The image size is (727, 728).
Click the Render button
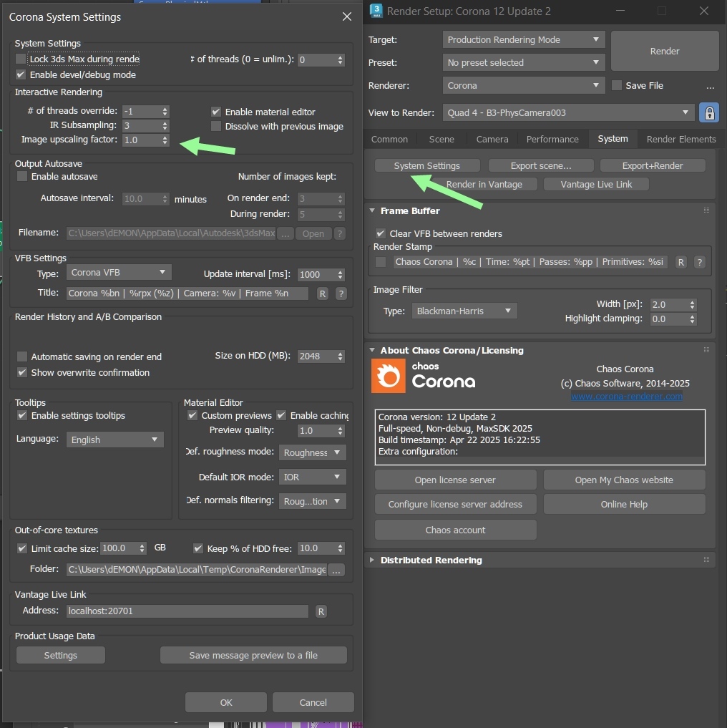pos(664,51)
